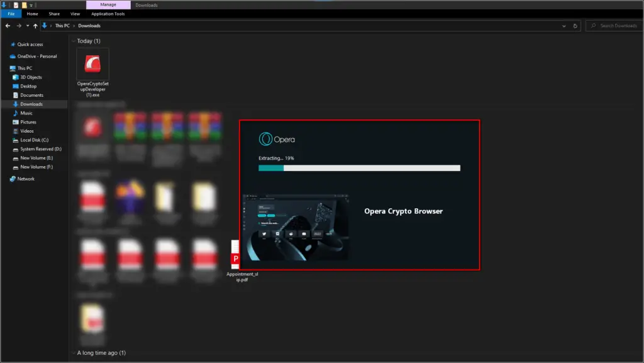Open 3D Objects folder in sidebar

pos(31,77)
